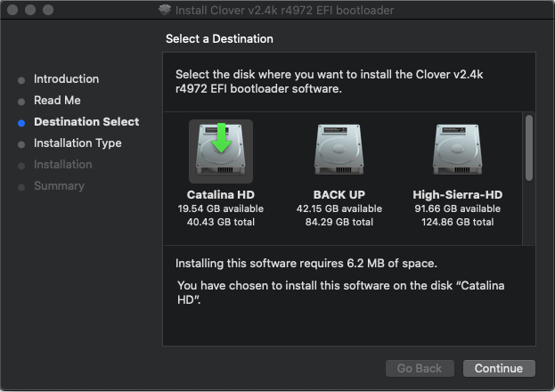Viewport: 555px width, 392px height.
Task: Click the Installation Type step in the sidebar
Action: pyautogui.click(x=78, y=143)
